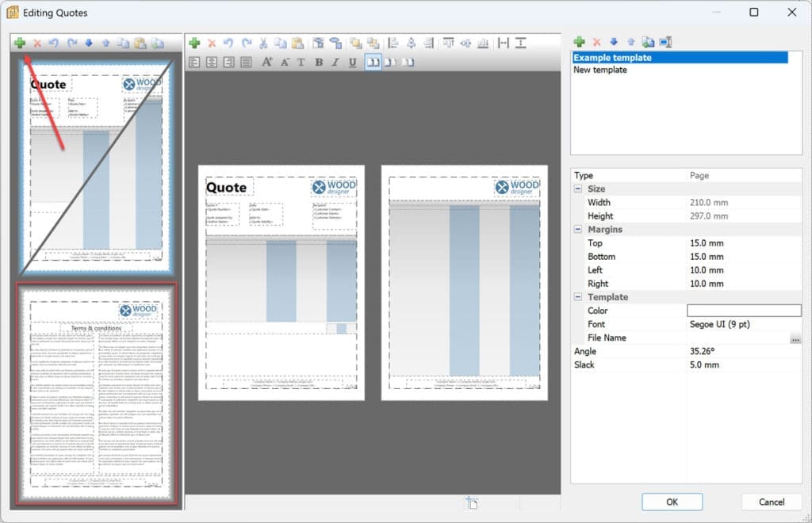
Task: Delete template using red X above template list
Action: [x=596, y=43]
